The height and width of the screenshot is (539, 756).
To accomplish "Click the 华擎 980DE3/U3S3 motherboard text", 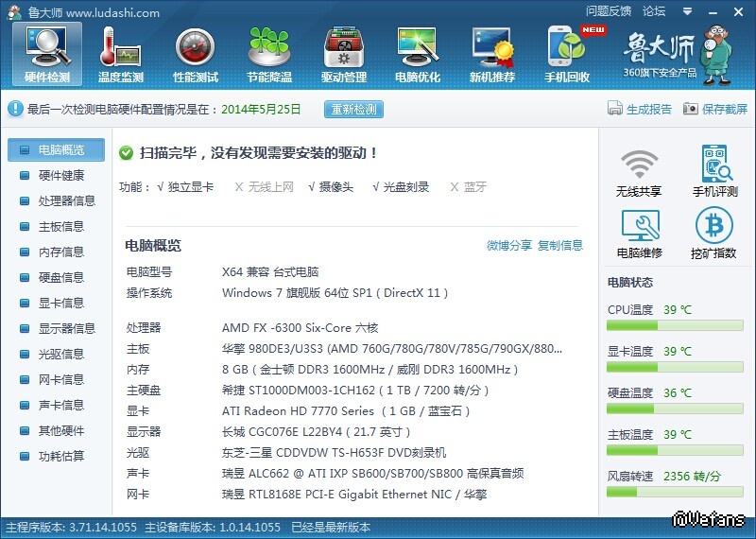I will coord(392,349).
